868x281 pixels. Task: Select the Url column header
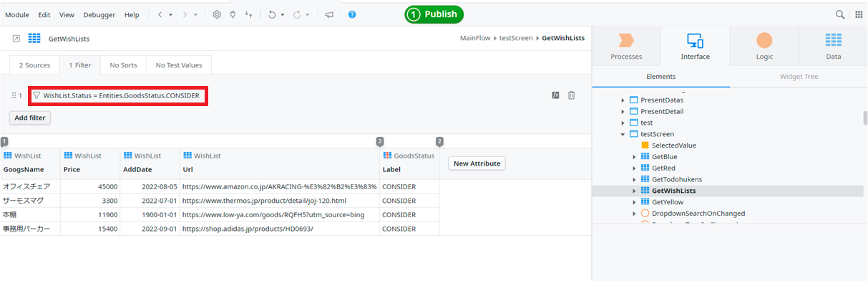279,163
